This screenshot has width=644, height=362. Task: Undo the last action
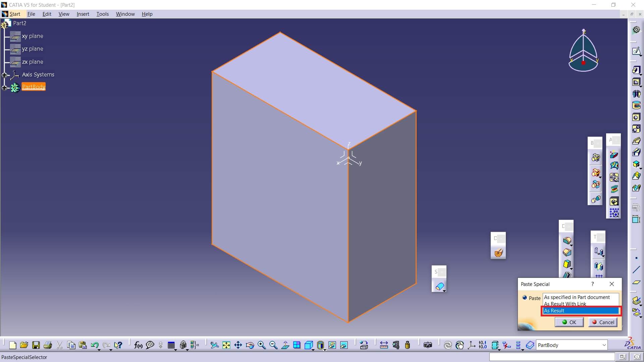[94, 345]
